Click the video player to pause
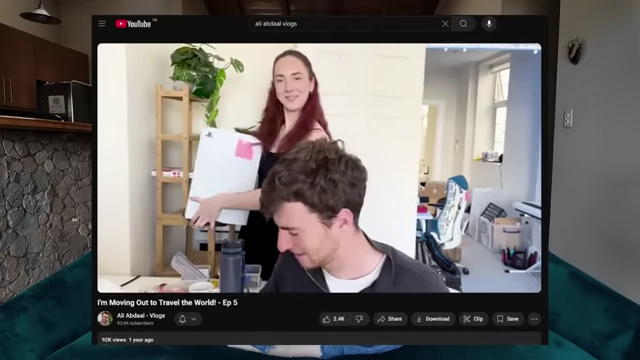 tap(319, 168)
